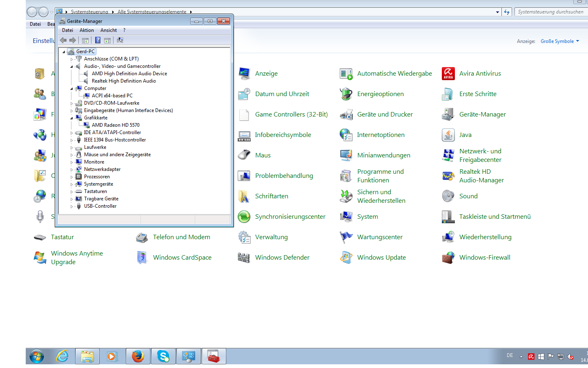Open Windows-Firewall brick wall icon

tap(448, 258)
